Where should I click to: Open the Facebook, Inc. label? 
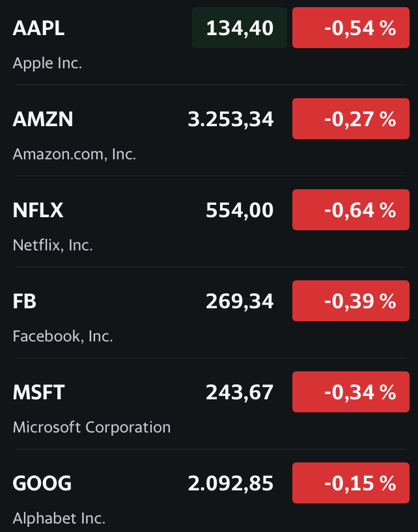(63, 337)
